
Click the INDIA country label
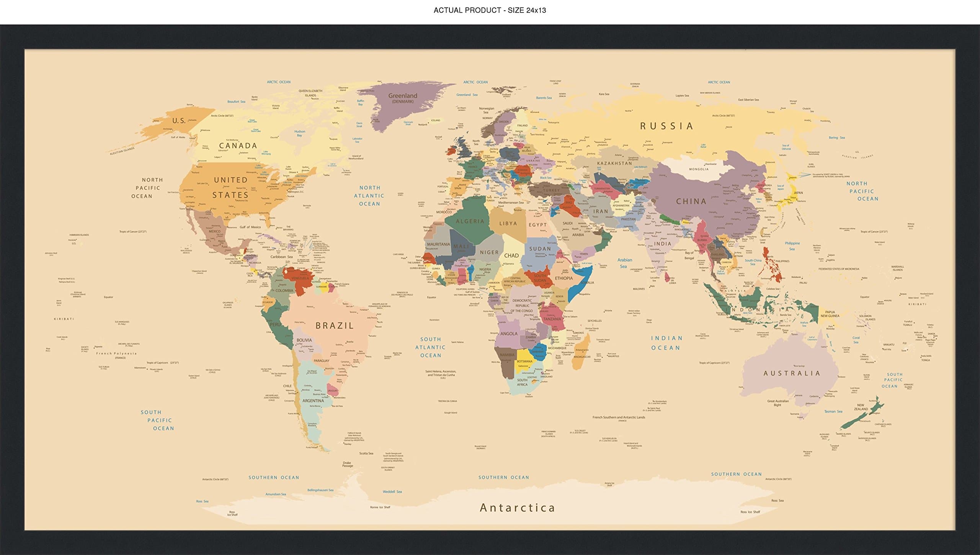click(662, 244)
